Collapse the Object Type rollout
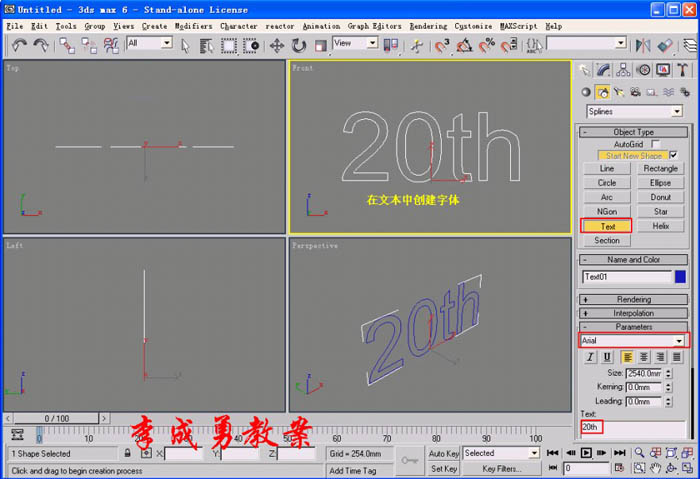The image size is (700, 479). coord(633,132)
